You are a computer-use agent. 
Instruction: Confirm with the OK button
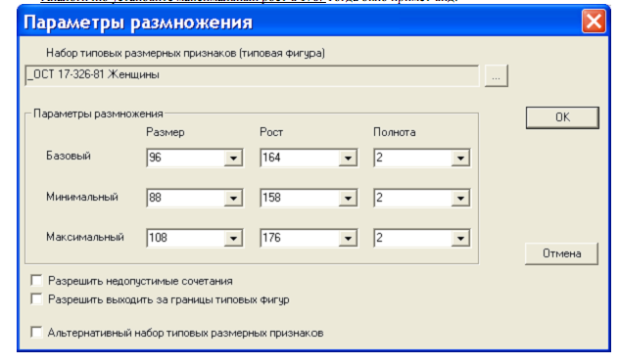pos(562,117)
